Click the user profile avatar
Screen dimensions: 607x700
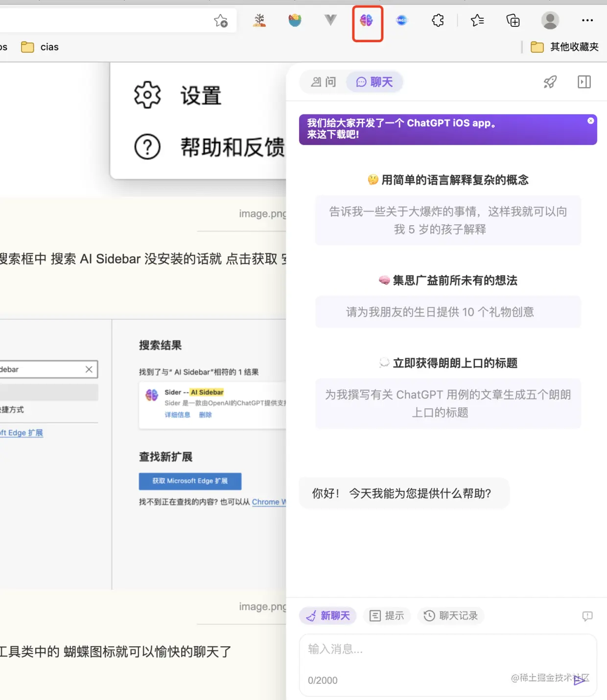(550, 20)
